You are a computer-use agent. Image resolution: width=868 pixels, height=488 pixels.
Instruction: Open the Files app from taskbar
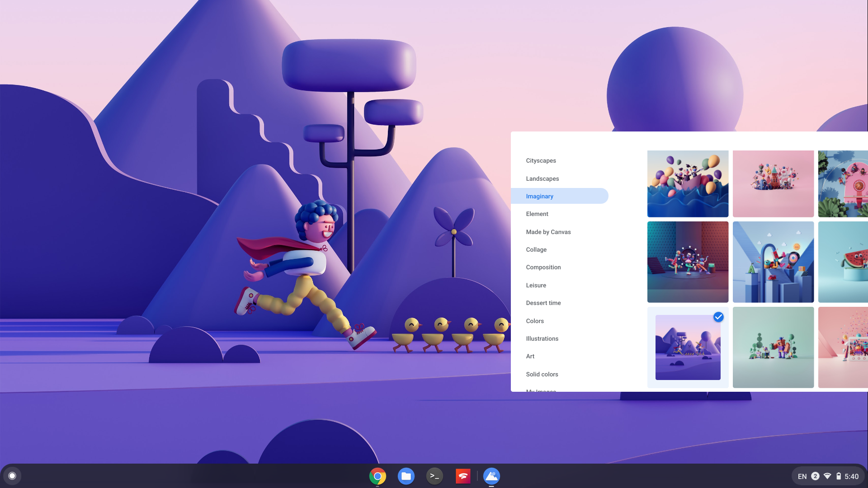[406, 475]
